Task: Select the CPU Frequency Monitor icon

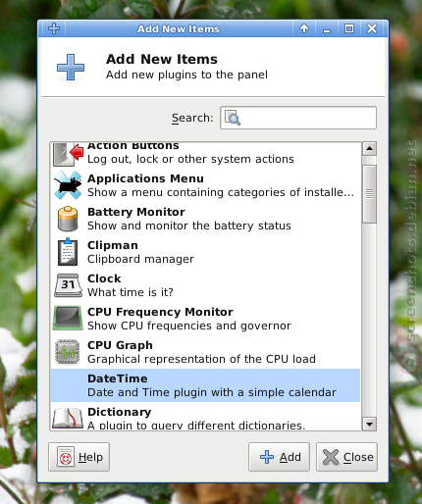Action: pos(68,318)
